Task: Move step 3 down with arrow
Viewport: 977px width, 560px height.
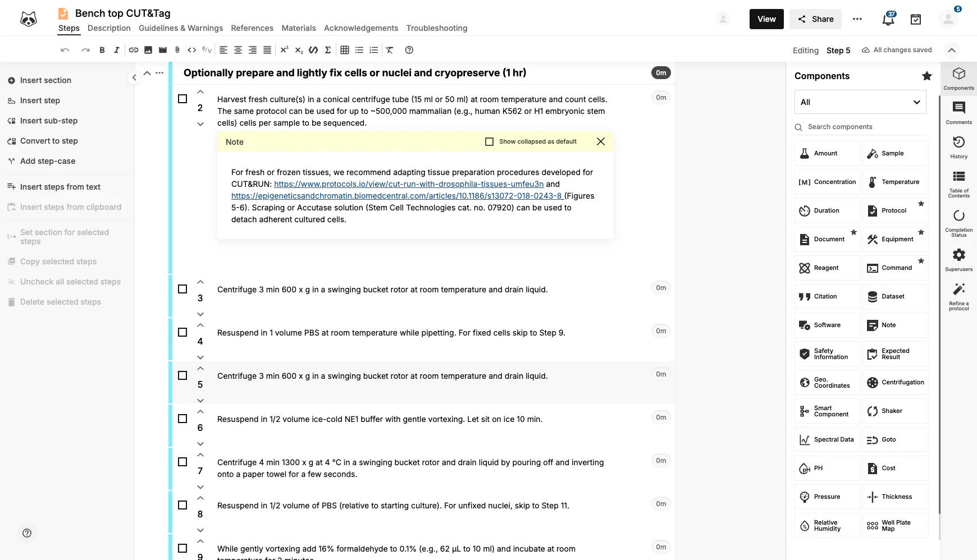Action: pos(200,314)
